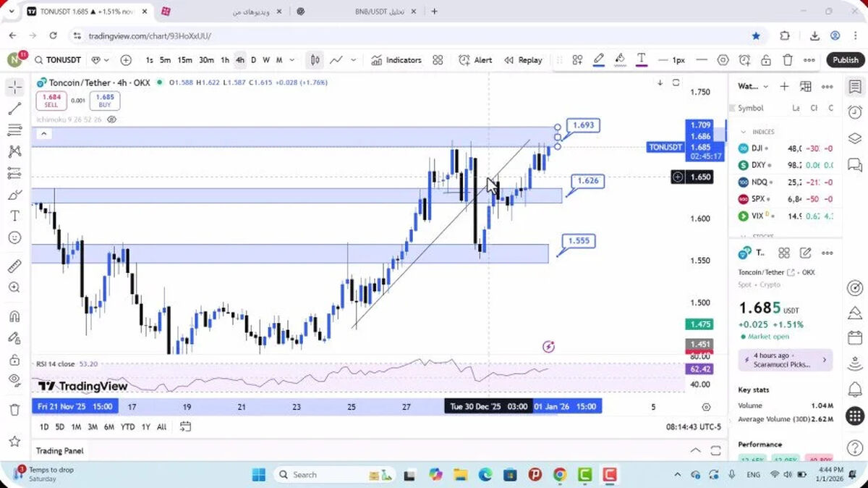Open the object tree layers icon
The width and height of the screenshot is (868, 488).
(855, 138)
